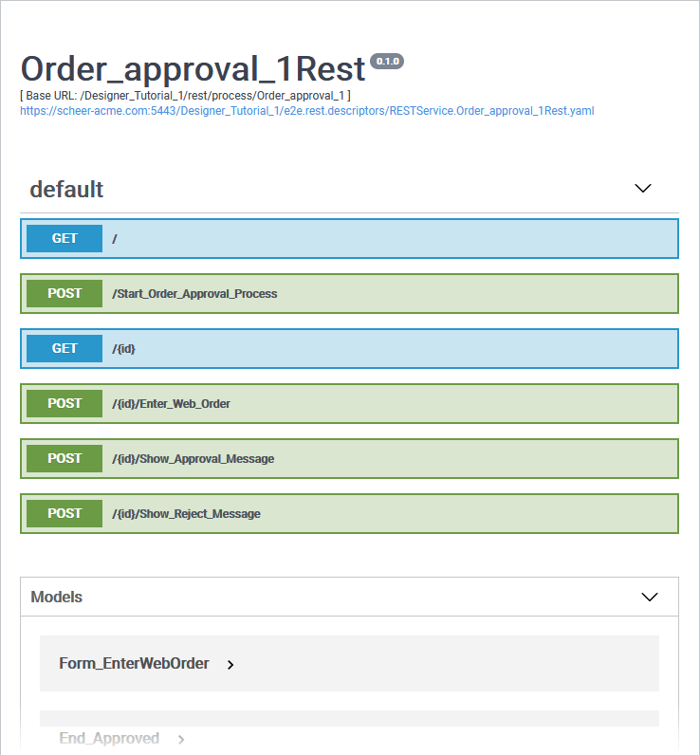Click the GET badge for /{id}

coord(64,348)
